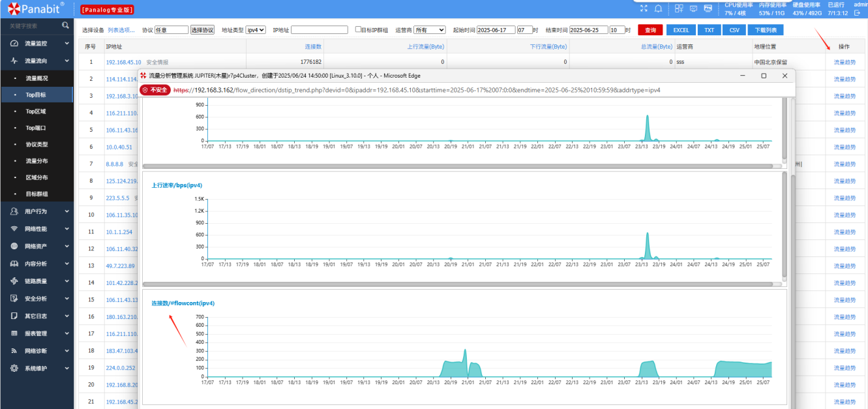868x409 pixels.
Task: Open the notification bell icon
Action: [659, 8]
